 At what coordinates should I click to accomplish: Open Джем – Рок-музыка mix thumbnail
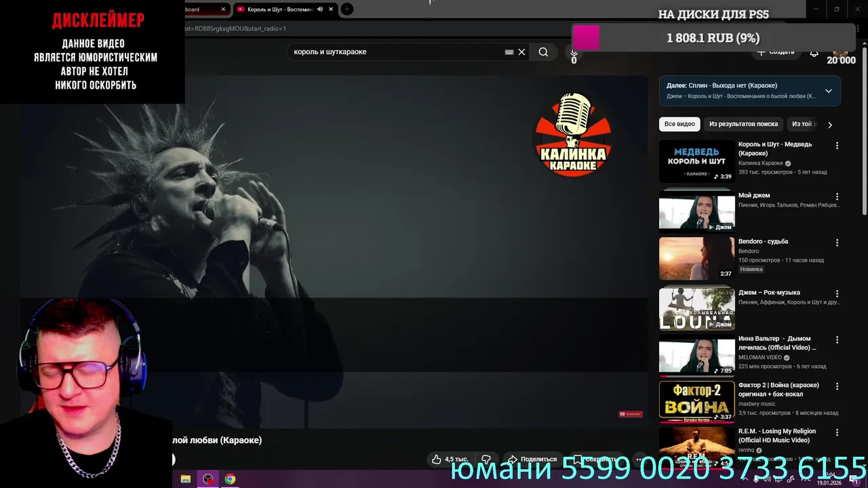(696, 309)
